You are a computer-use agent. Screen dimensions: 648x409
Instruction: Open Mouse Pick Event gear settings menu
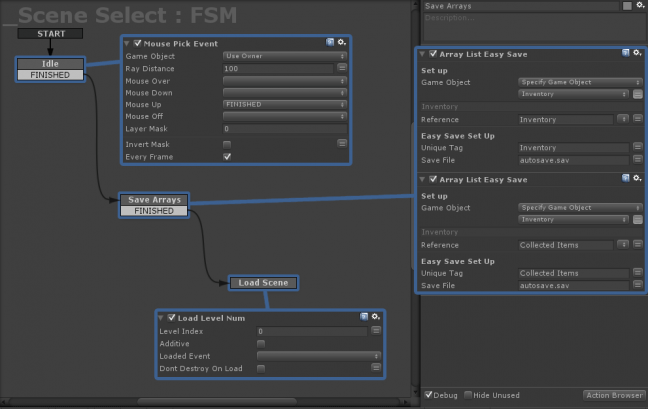pyautogui.click(x=341, y=42)
